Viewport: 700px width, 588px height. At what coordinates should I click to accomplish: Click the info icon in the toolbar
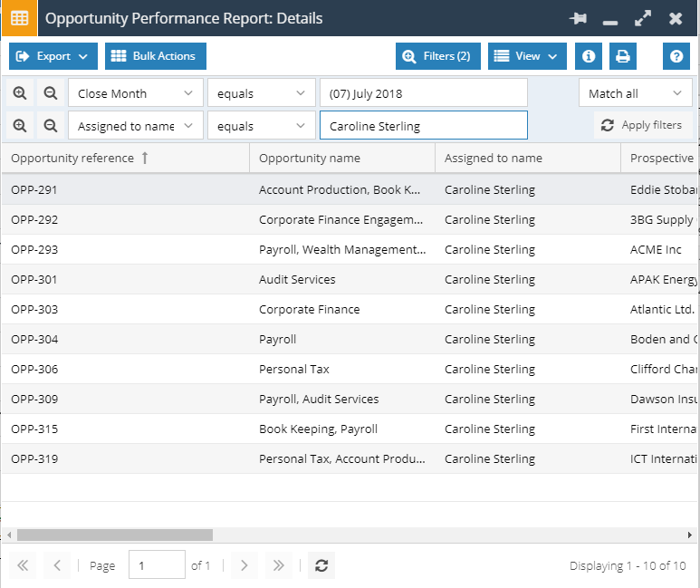589,56
